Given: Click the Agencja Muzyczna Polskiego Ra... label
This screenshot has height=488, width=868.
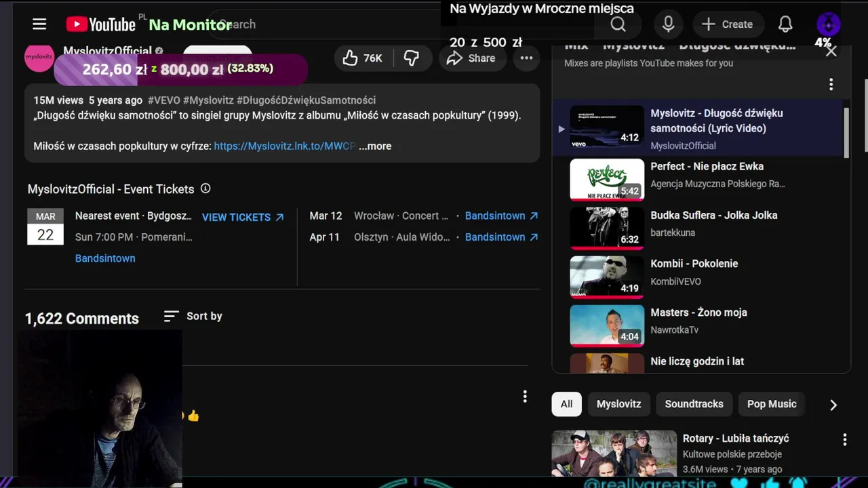Looking at the screenshot, I should tap(717, 184).
